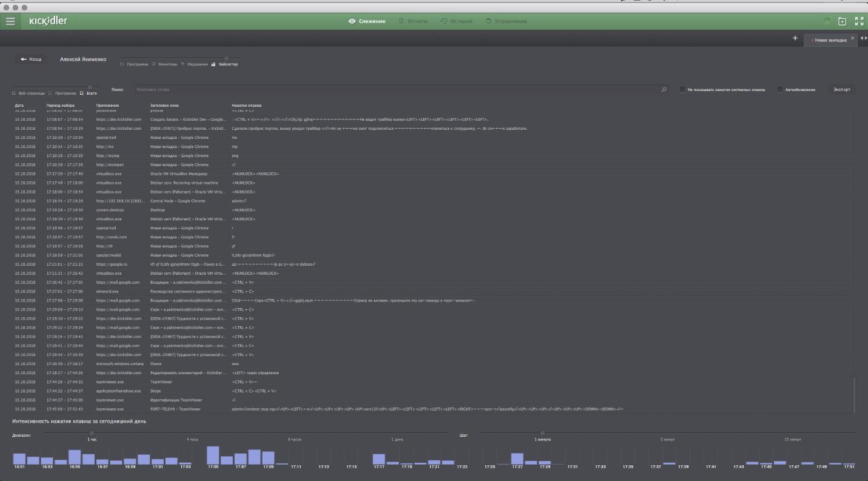Open the Слежение monitoring tab
868x481 pixels.
click(367, 21)
